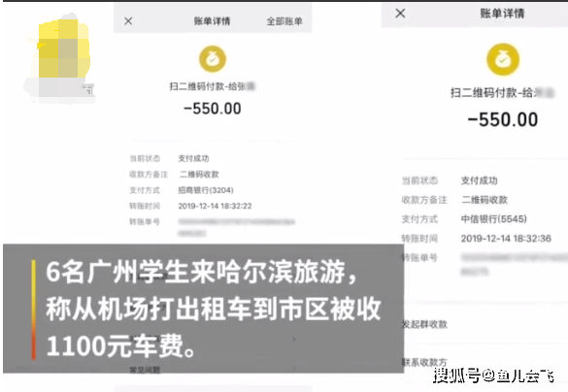Close the right 账单详情 page with X
The height and width of the screenshot is (392, 568).
[x=400, y=14]
